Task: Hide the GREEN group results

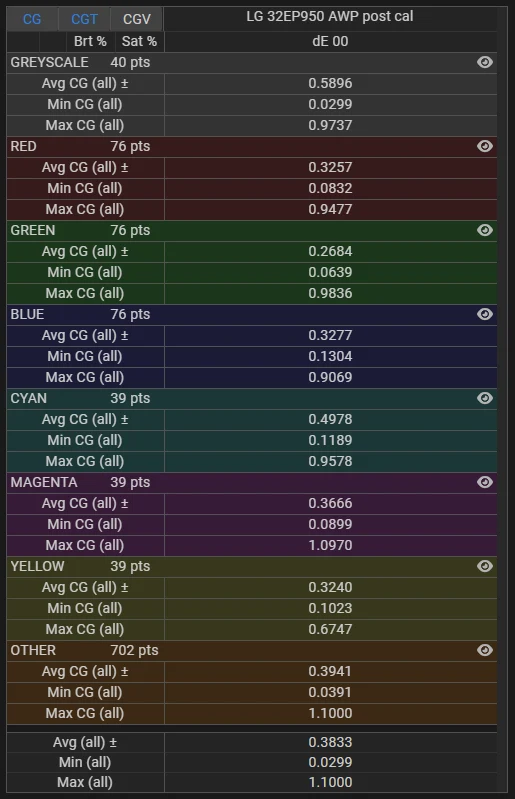Action: coord(484,230)
